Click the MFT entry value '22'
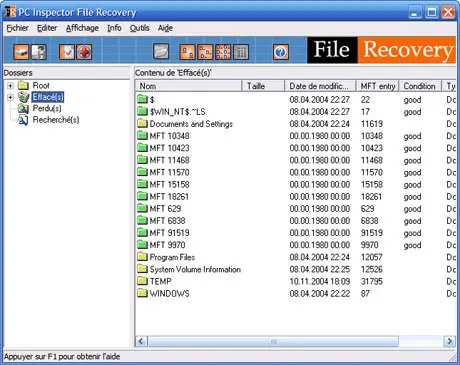This screenshot has height=365, width=460. 365,99
